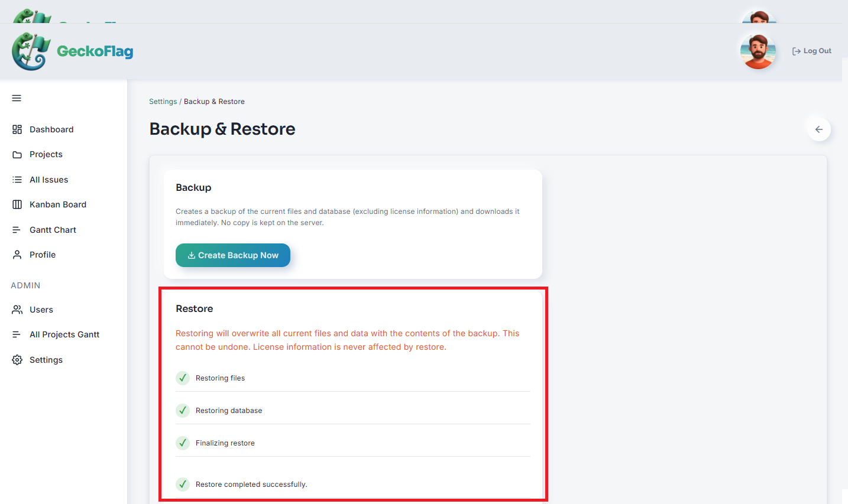848x504 pixels.
Task: Go to Gantt Chart page
Action: pos(53,230)
